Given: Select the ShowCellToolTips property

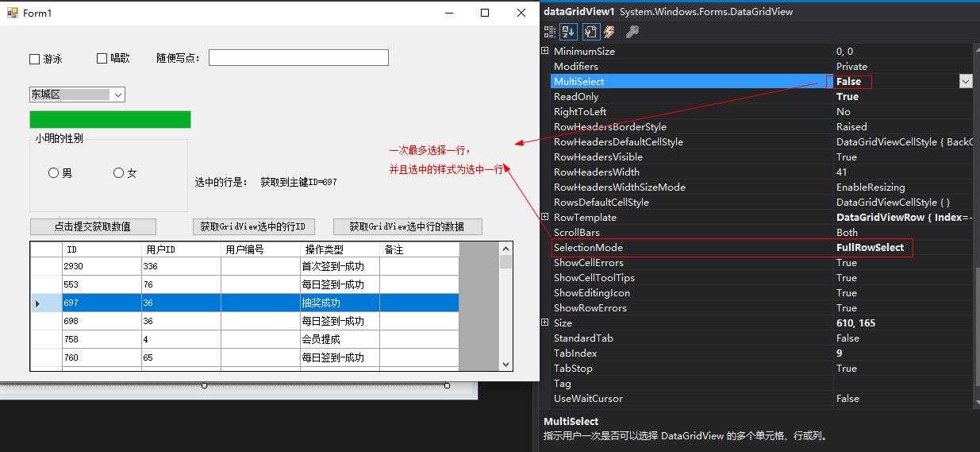Looking at the screenshot, I should [x=762, y=277].
